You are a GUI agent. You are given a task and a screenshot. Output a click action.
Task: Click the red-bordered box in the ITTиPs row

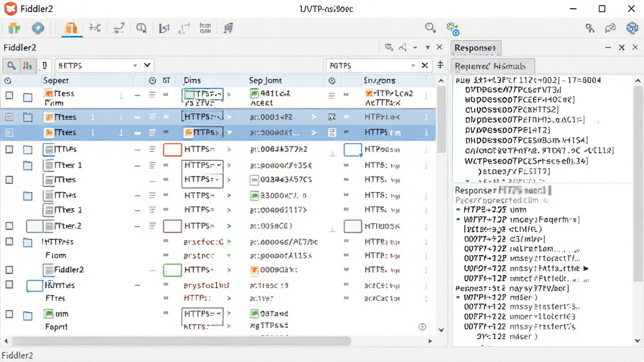click(x=172, y=150)
